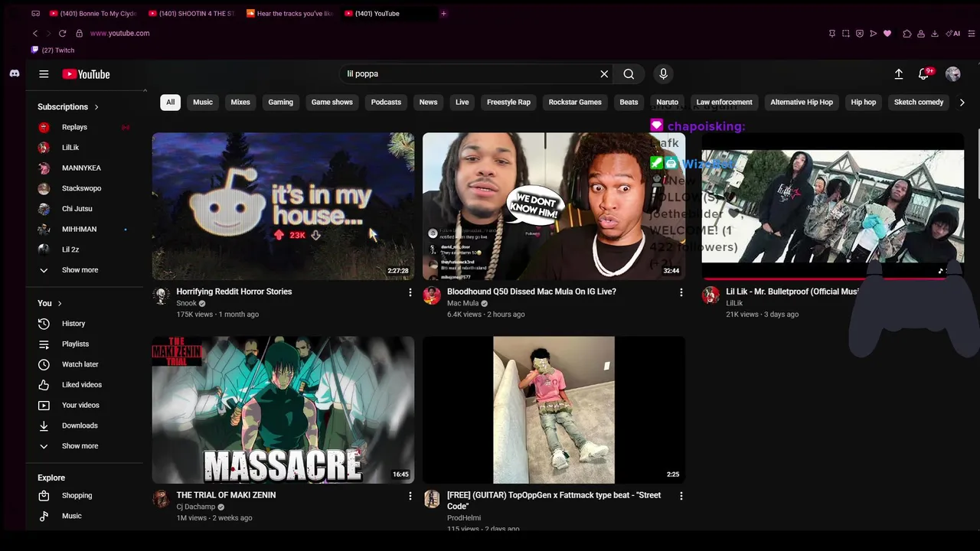Image resolution: width=980 pixels, height=551 pixels.
Task: Select the Podcasts filter chip
Action: click(386, 102)
